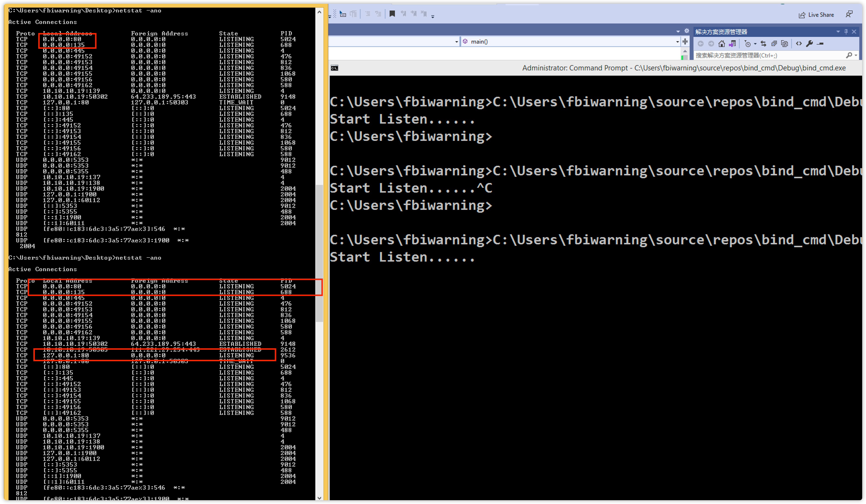Click the first 'Active Connections' heading

pos(43,22)
